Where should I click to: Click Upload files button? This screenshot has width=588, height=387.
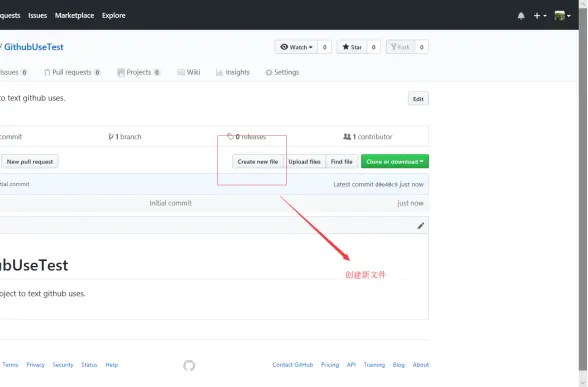pyautogui.click(x=304, y=162)
